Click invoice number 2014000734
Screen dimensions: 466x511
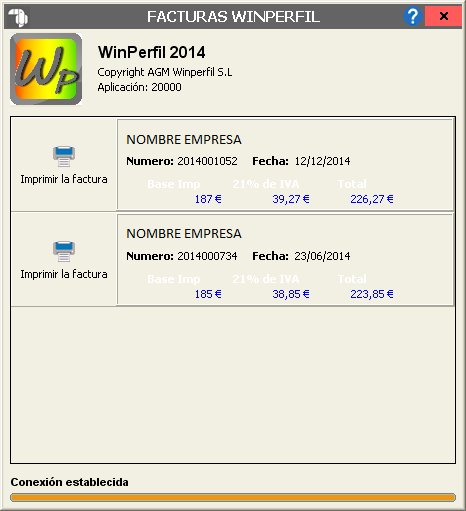tap(207, 256)
